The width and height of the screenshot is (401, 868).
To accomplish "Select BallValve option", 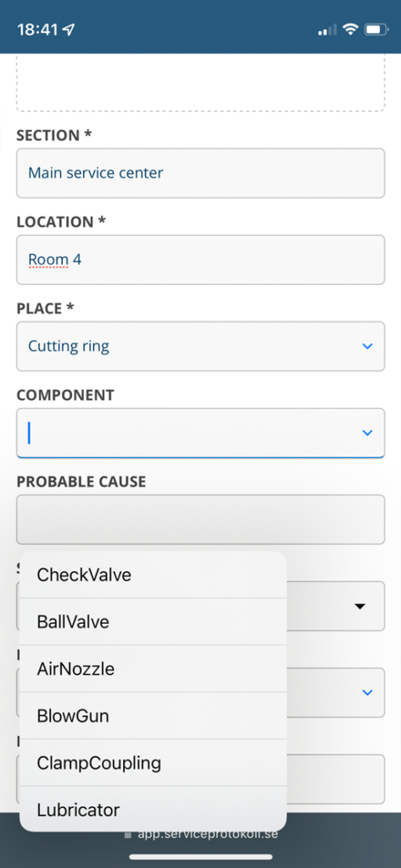I will [153, 621].
